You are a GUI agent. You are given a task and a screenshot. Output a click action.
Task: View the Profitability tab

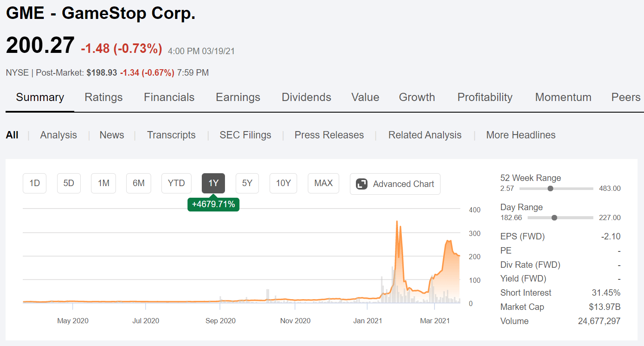[x=485, y=97]
